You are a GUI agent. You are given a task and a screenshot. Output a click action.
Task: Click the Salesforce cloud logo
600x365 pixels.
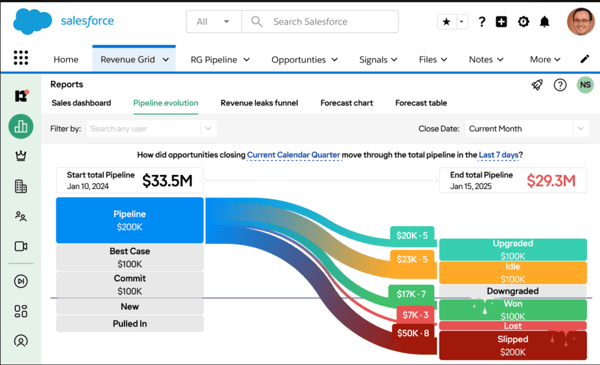pos(33,21)
